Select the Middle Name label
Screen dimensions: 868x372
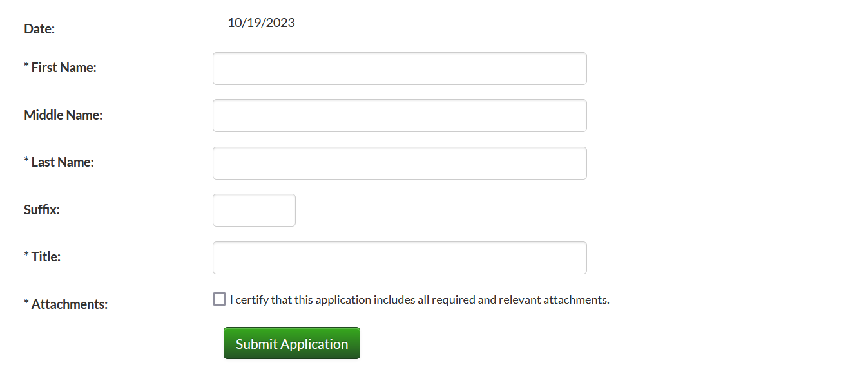(x=63, y=115)
